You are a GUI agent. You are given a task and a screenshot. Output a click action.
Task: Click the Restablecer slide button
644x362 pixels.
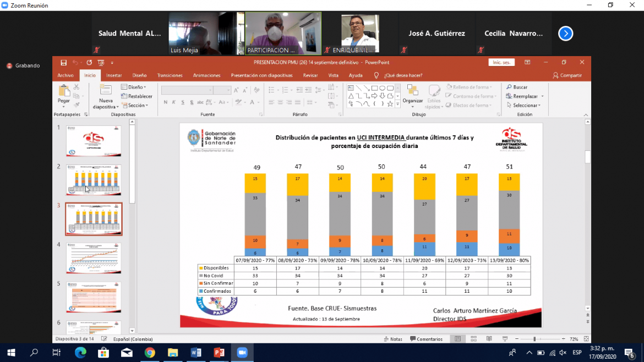click(137, 96)
